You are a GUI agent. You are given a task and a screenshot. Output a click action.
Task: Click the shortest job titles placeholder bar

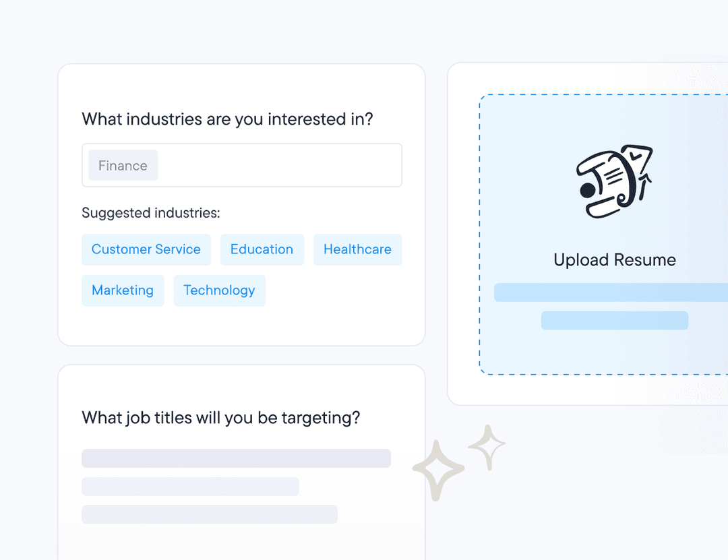click(x=190, y=487)
